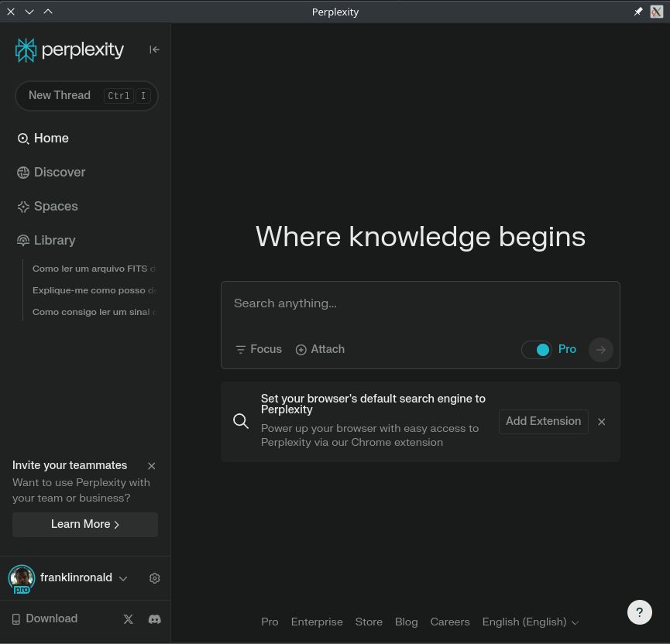Viewport: 670px width, 644px height.
Task: Open the Discover feed
Action: pyautogui.click(x=60, y=172)
